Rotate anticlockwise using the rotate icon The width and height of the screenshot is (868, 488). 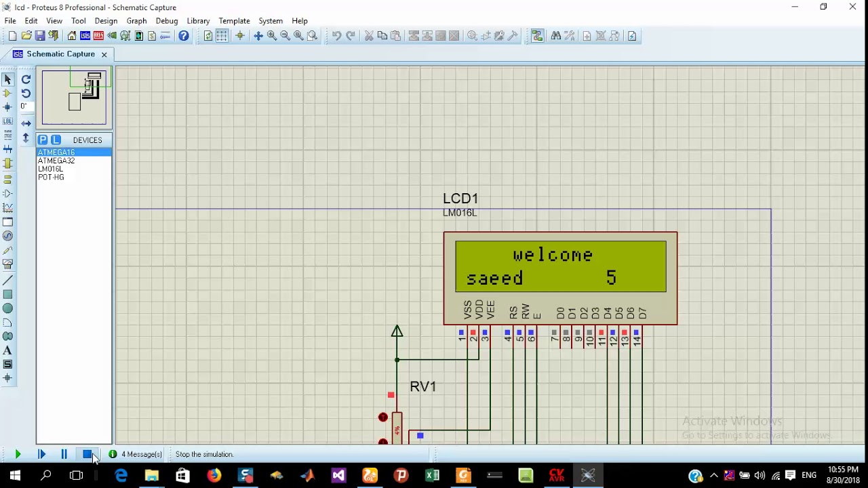[26, 93]
